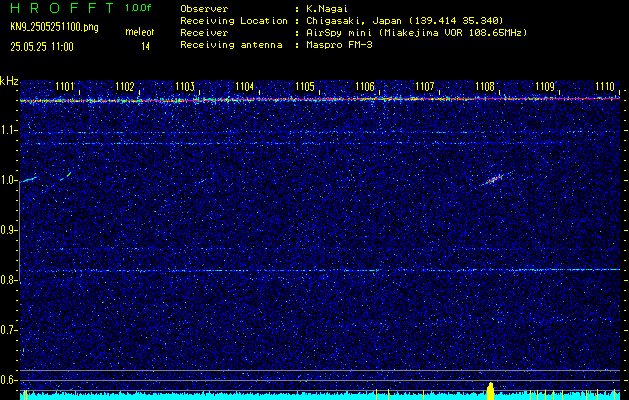Viewport: 629px width, 400px height.
Task: Click the 1109 time marker
Action: (545, 86)
